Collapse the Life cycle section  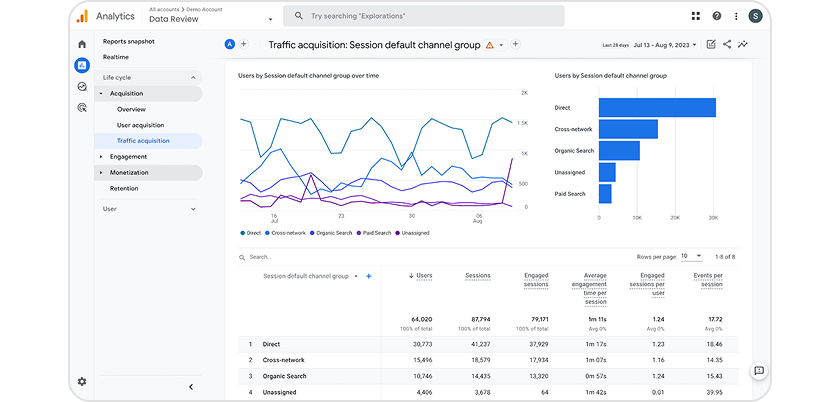tap(193, 77)
